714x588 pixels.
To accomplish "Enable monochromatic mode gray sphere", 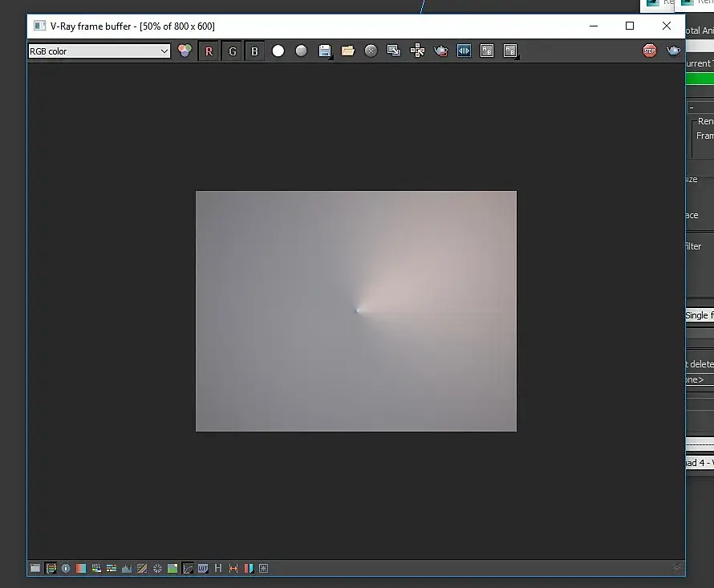I will (x=301, y=51).
